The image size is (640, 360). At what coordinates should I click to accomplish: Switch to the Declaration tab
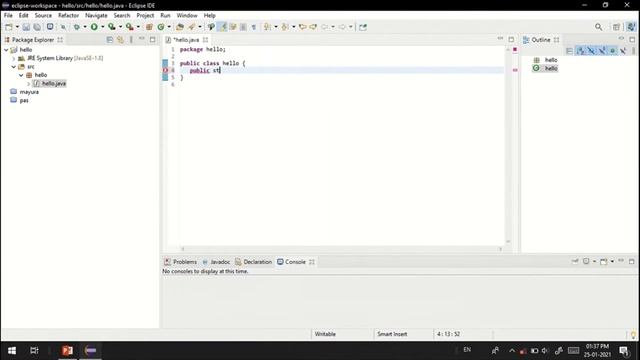[253, 262]
